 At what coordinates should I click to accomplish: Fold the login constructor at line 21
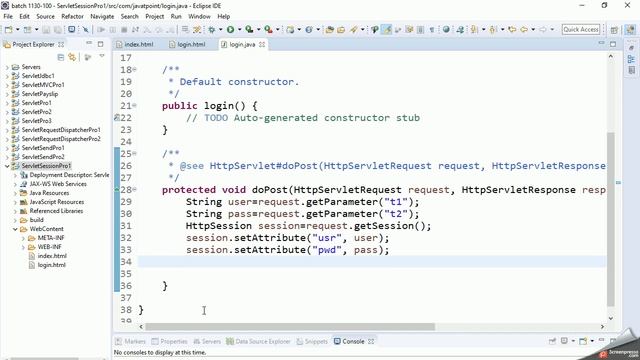click(134, 105)
